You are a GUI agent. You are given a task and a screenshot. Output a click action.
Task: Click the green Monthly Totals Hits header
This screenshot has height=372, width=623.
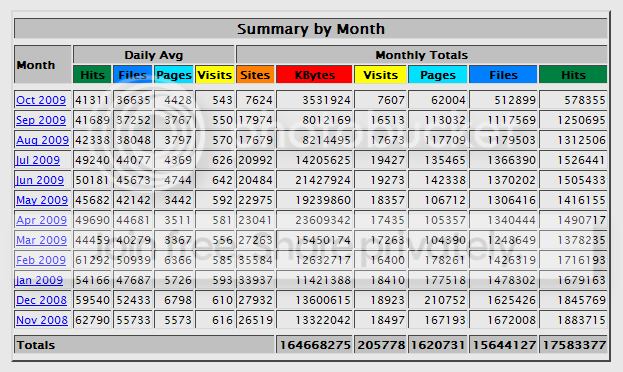point(573,75)
